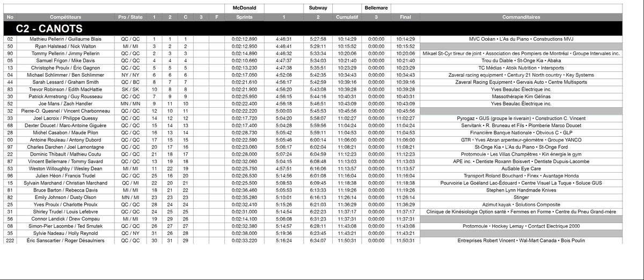
Task: Click competitor number 222 cell
Action: (x=10, y=241)
